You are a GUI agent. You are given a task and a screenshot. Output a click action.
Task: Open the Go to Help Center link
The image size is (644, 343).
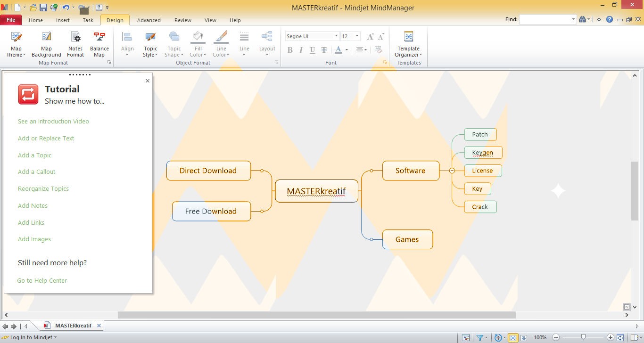click(42, 281)
